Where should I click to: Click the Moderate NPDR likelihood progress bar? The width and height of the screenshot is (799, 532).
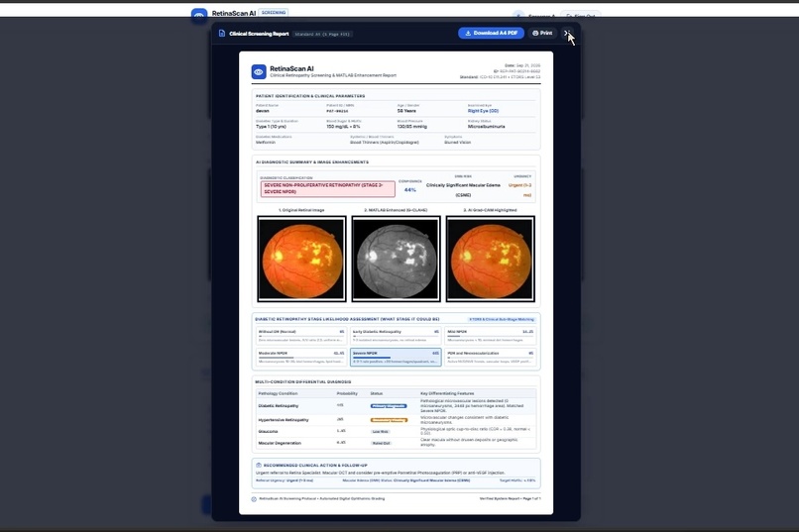click(x=301, y=358)
